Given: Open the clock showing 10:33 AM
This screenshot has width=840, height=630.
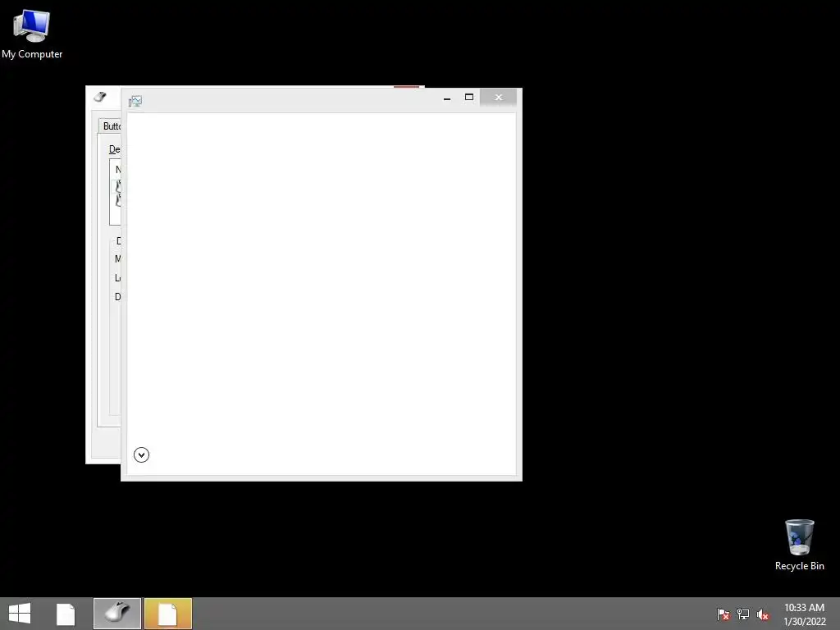Looking at the screenshot, I should pyautogui.click(x=804, y=614).
